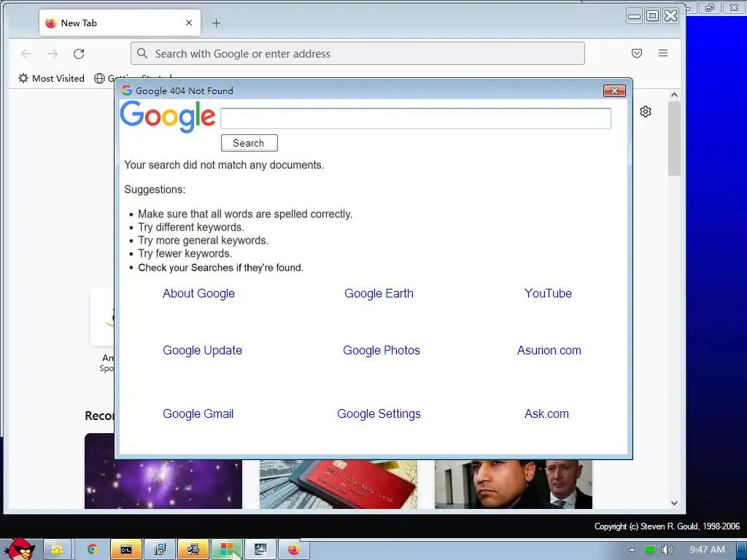Go forward with the Firefox forward arrow
This screenshot has width=747, height=560.
click(53, 53)
